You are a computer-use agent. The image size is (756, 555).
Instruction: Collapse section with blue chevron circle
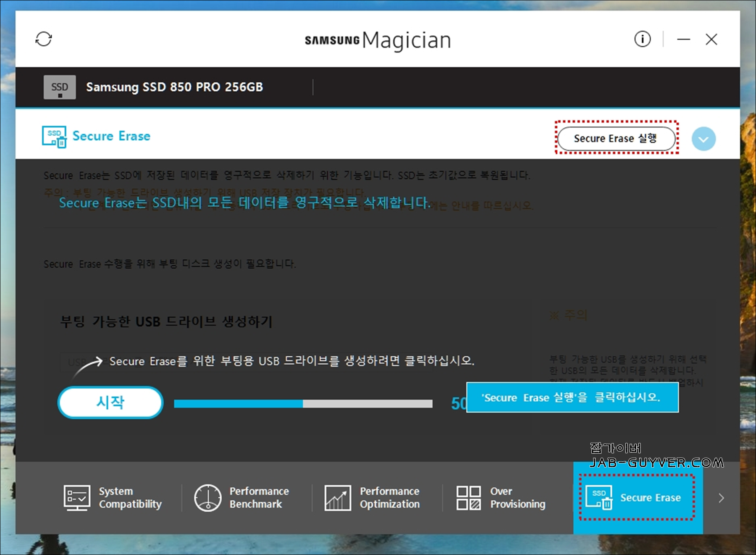click(703, 139)
